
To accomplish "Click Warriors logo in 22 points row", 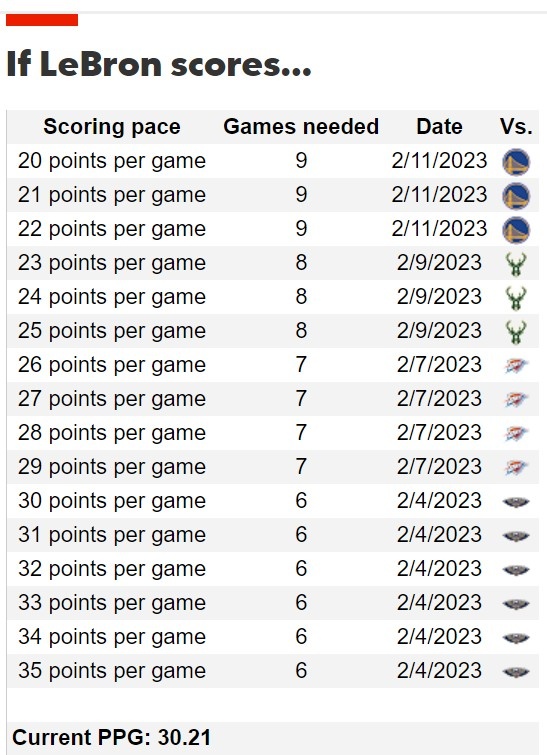I will (x=516, y=230).
